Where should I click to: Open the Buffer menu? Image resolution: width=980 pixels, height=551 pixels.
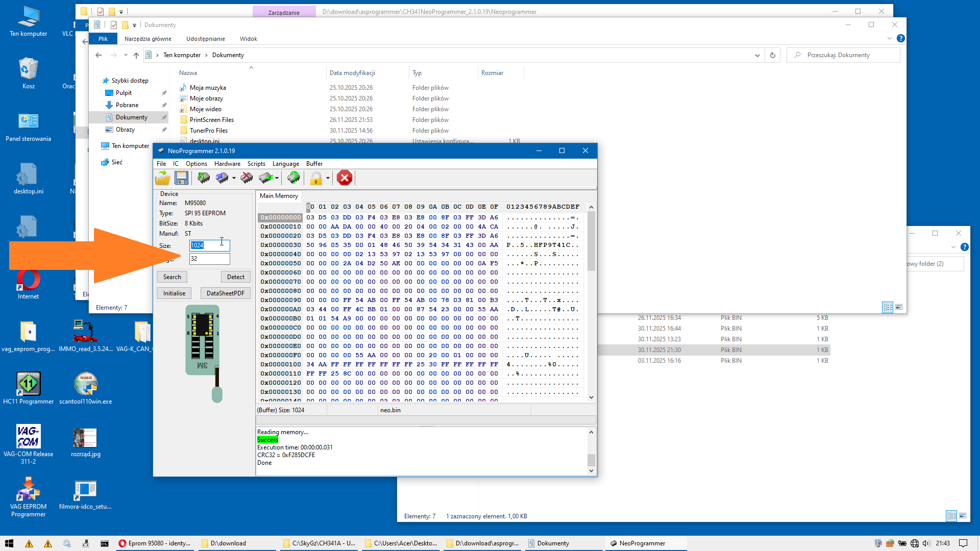coord(314,164)
